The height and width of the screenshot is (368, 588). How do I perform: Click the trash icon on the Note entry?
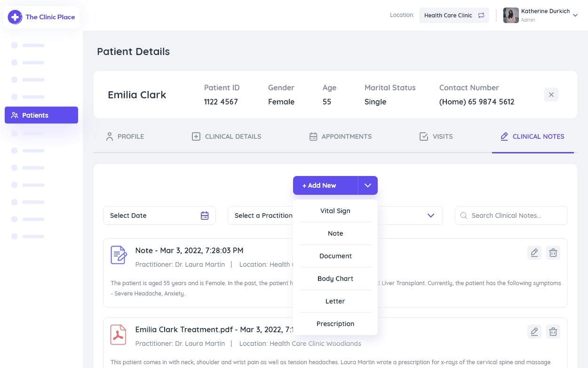point(553,253)
